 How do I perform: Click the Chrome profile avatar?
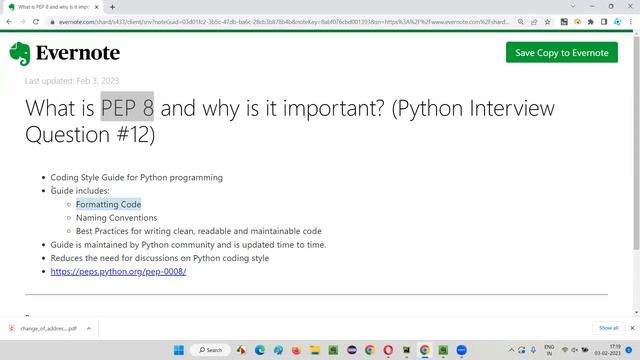618,22
